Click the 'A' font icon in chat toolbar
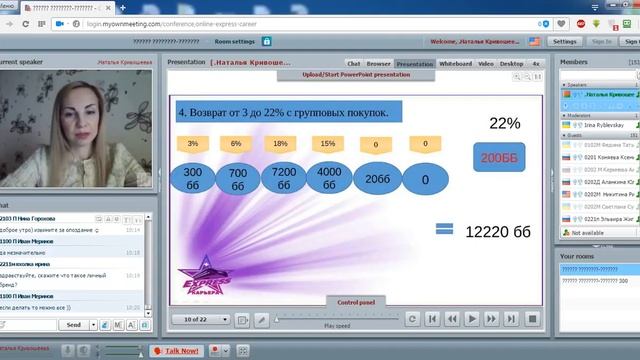The image size is (640, 360). [132, 325]
